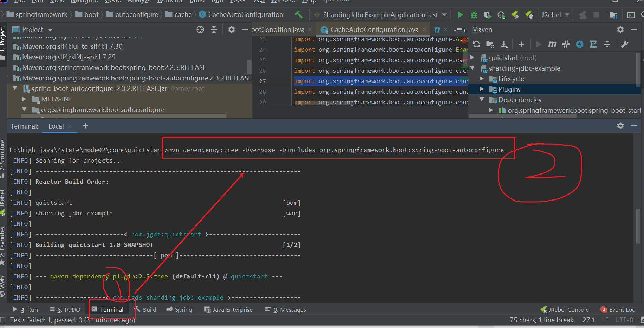Run with coverage shield icon
The width and height of the screenshot is (644, 328).
coord(487,15)
